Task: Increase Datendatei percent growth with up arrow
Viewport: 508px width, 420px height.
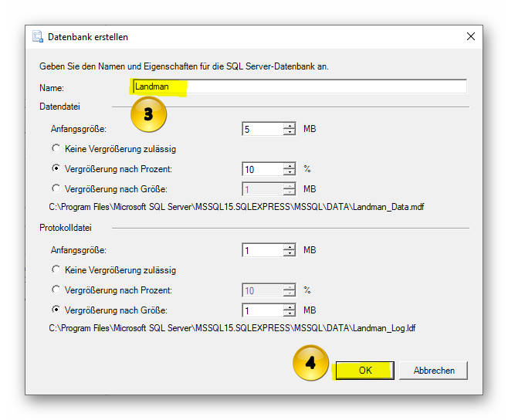Action: coord(290,166)
